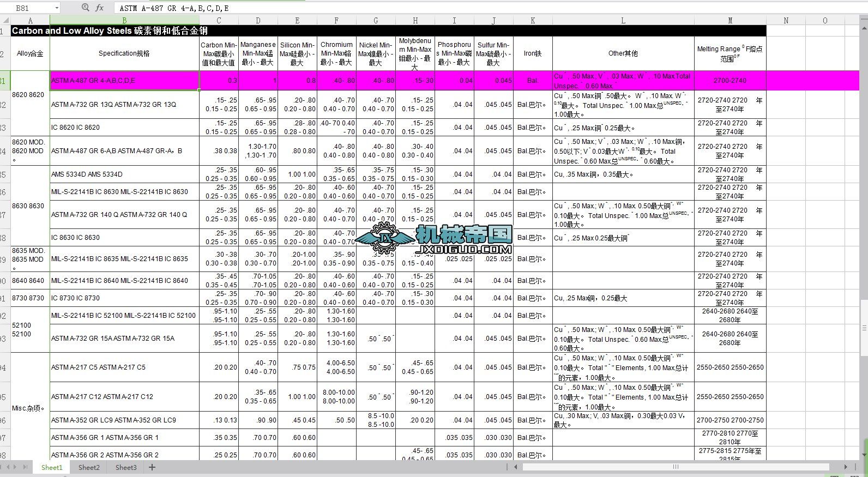The image size is (868, 477).
Task: Select column O header
Action: click(825, 21)
